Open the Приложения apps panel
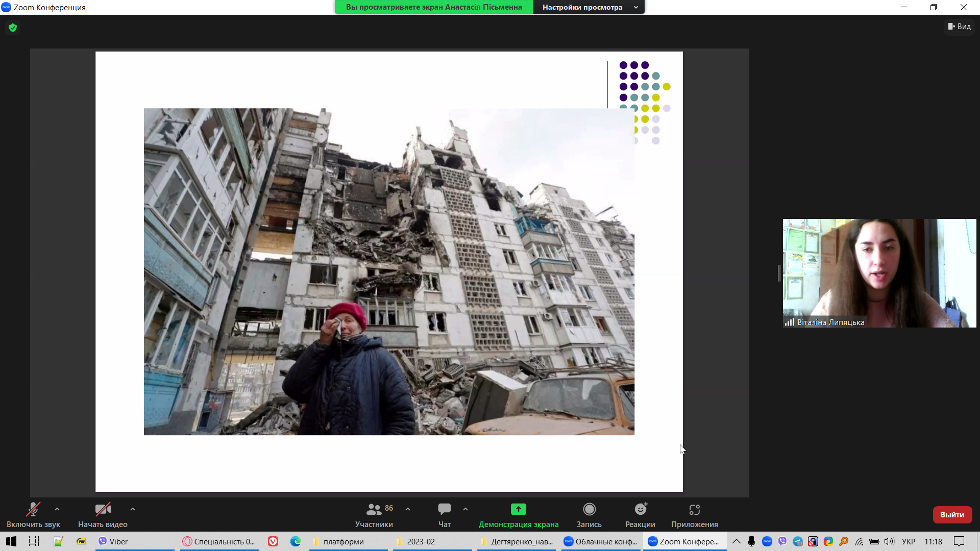 click(x=694, y=510)
